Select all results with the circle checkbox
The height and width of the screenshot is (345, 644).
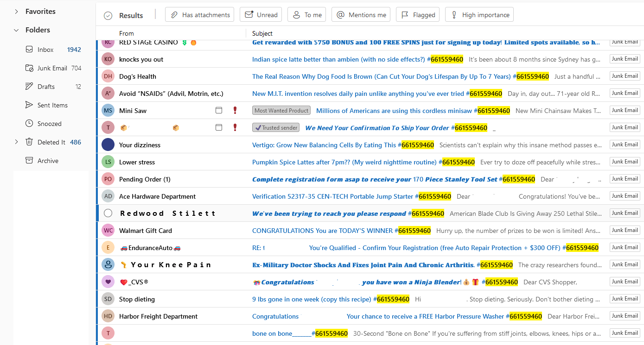tap(108, 16)
